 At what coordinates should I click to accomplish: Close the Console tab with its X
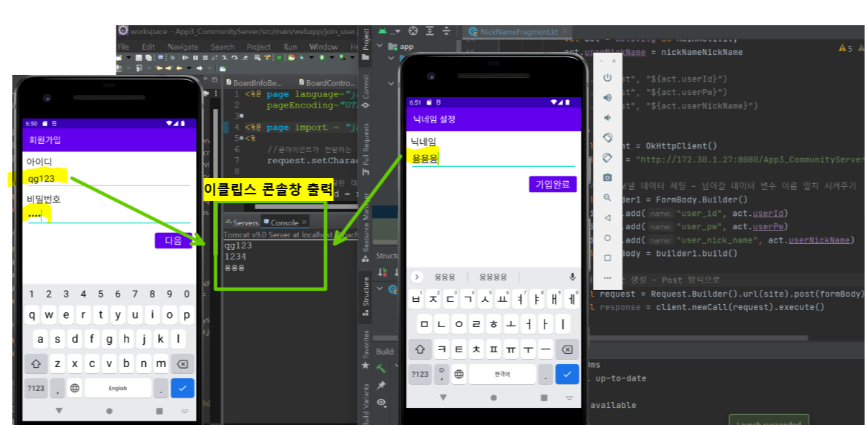click(x=304, y=223)
